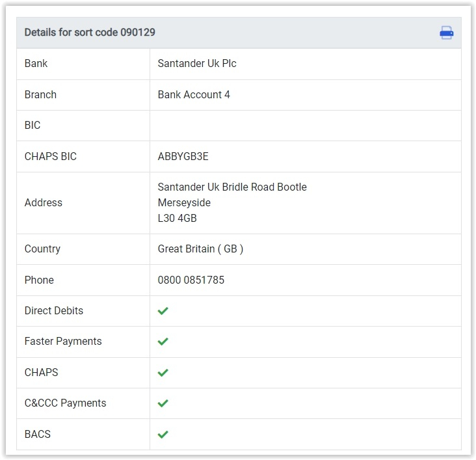Click the CHAPS green checkmark
476x460 pixels.
(x=163, y=373)
